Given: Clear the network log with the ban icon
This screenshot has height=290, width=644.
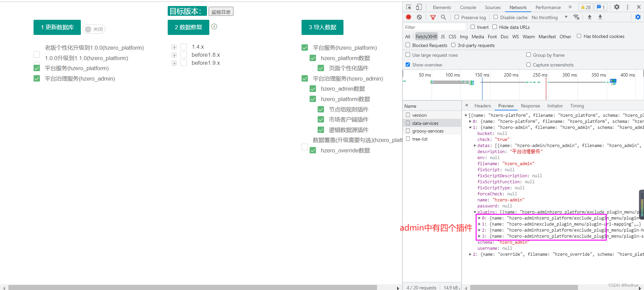Looking at the screenshot, I should [419, 17].
